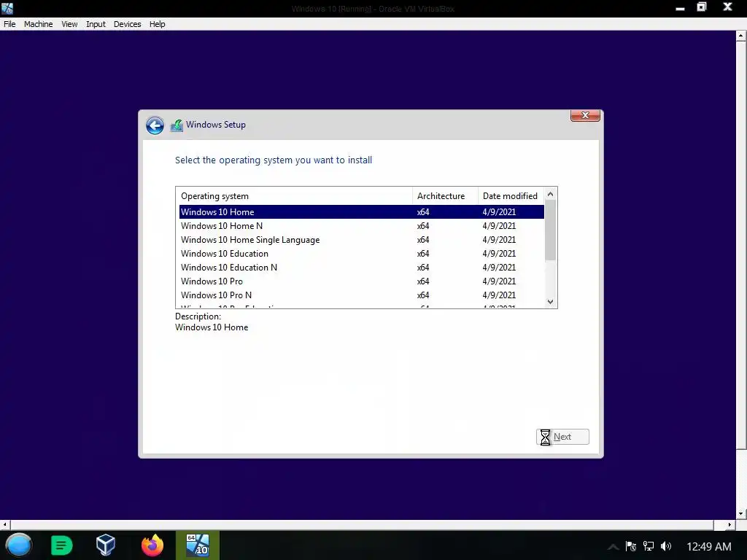Click the Windows Setup title icon
This screenshot has width=747, height=560.
point(177,125)
